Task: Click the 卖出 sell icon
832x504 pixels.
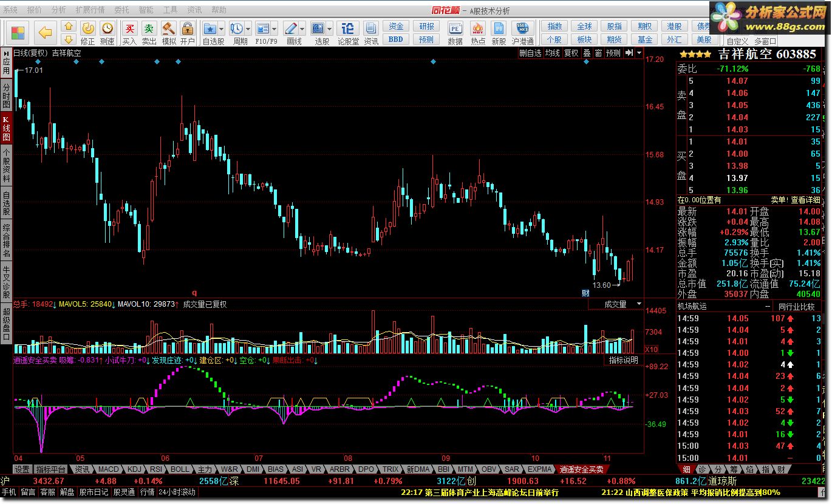Action: [149, 33]
